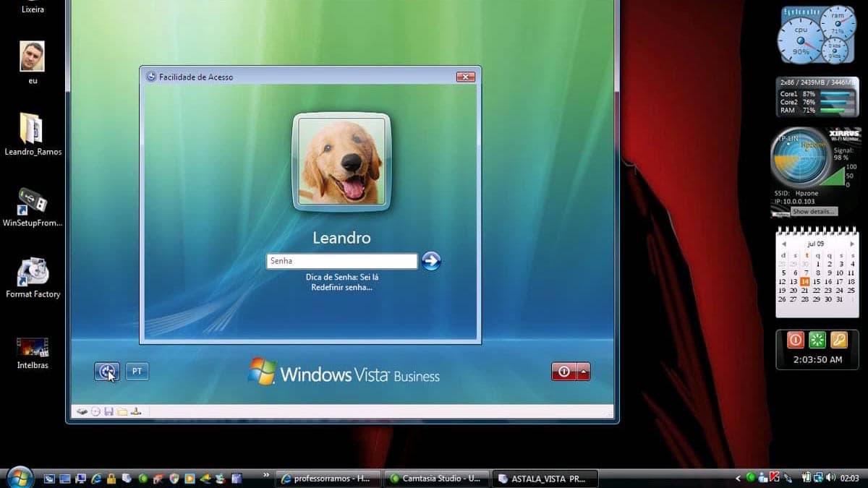Screen dimensions: 868x488
Task: Click the network adapter icon on VM status bar
Action: tap(135, 411)
